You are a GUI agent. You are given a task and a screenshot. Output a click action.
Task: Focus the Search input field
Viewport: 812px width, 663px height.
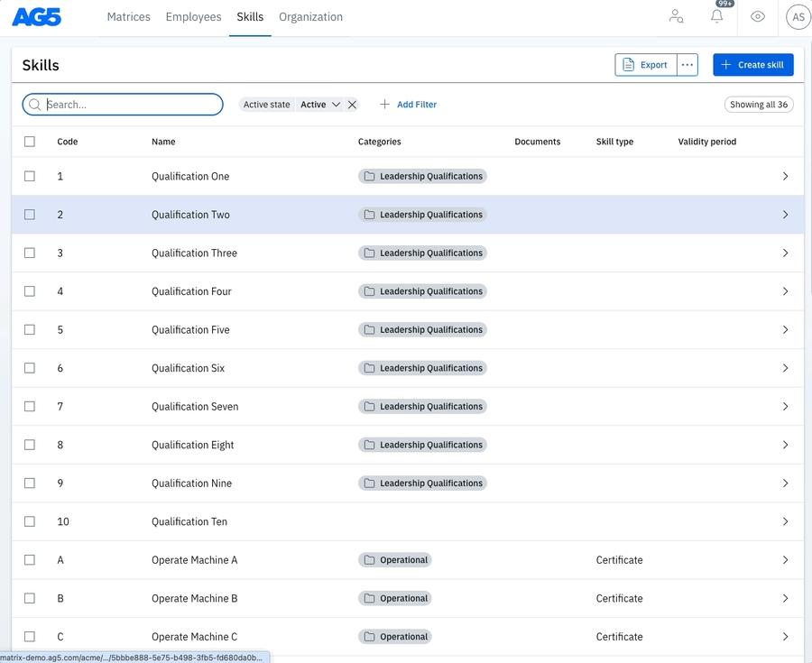(x=131, y=105)
